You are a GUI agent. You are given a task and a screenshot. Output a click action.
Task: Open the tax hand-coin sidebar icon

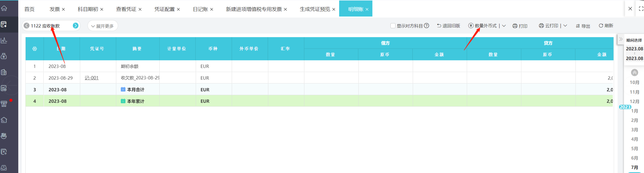4,136
